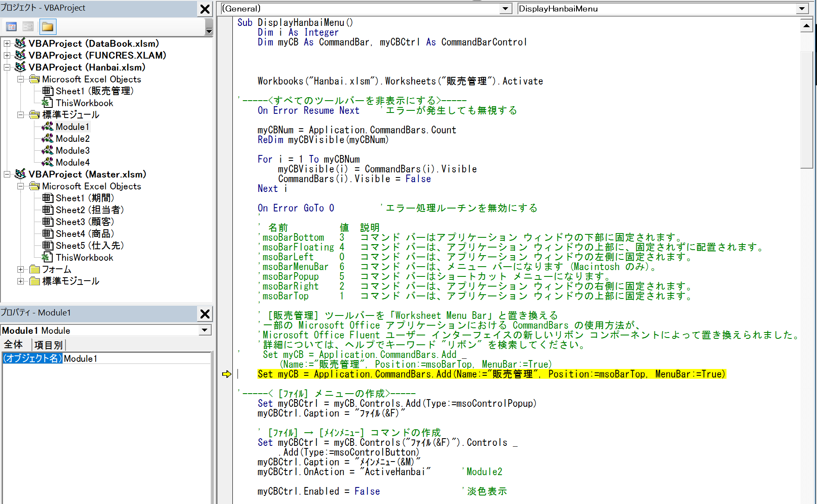
Task: Collapse Microsoft Excel Objects under Master.xlsm
Action: [20, 186]
